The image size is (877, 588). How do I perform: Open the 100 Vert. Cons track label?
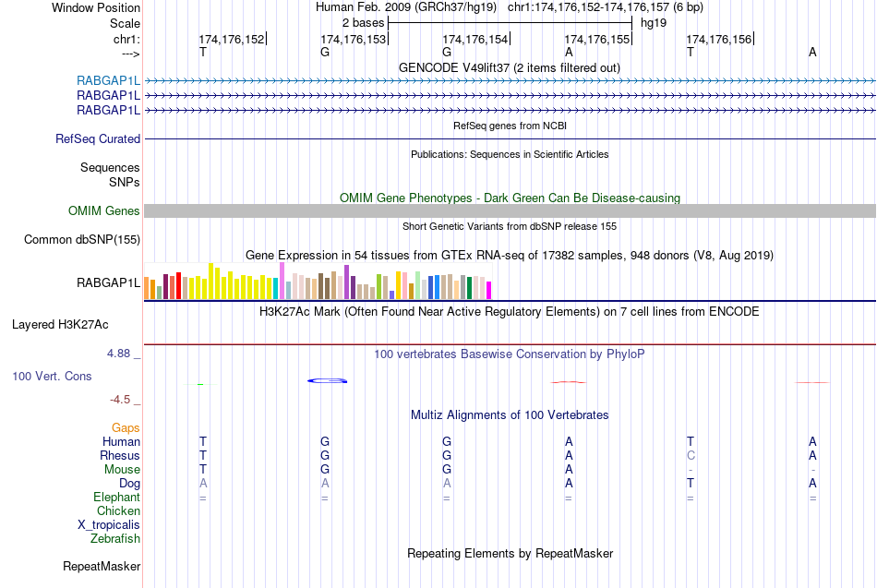pyautogui.click(x=52, y=376)
